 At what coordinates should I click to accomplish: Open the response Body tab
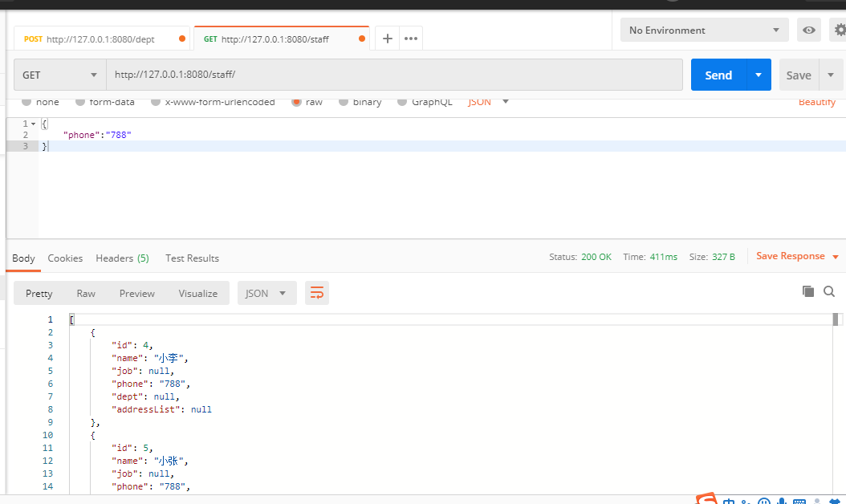pos(23,258)
